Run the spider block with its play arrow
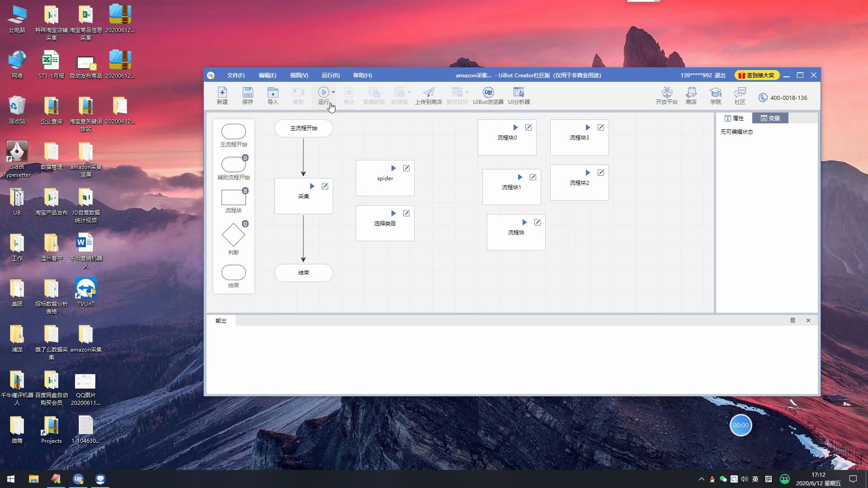 click(393, 168)
